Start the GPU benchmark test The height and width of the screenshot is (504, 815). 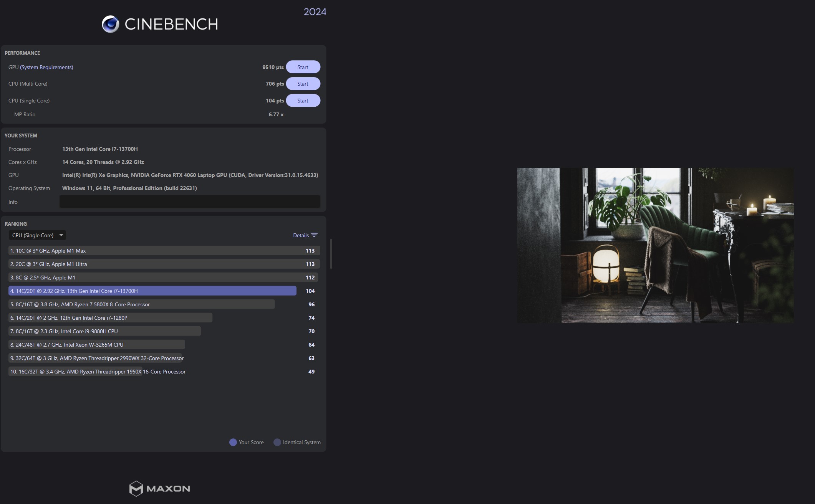point(303,67)
